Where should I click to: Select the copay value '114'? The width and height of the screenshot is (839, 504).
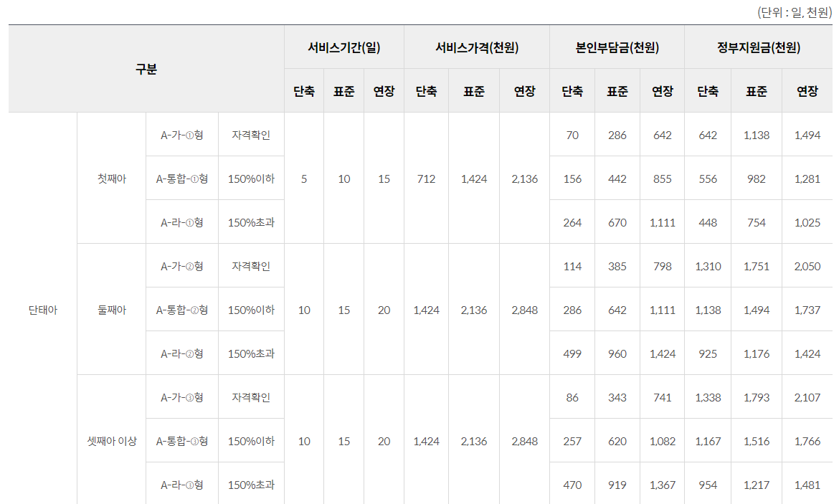coord(572,266)
